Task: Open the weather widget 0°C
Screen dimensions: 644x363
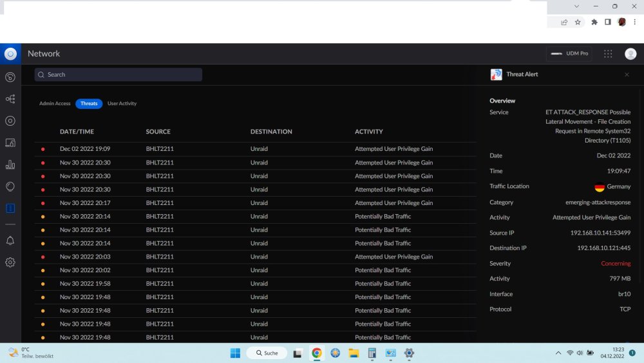Action: point(31,353)
